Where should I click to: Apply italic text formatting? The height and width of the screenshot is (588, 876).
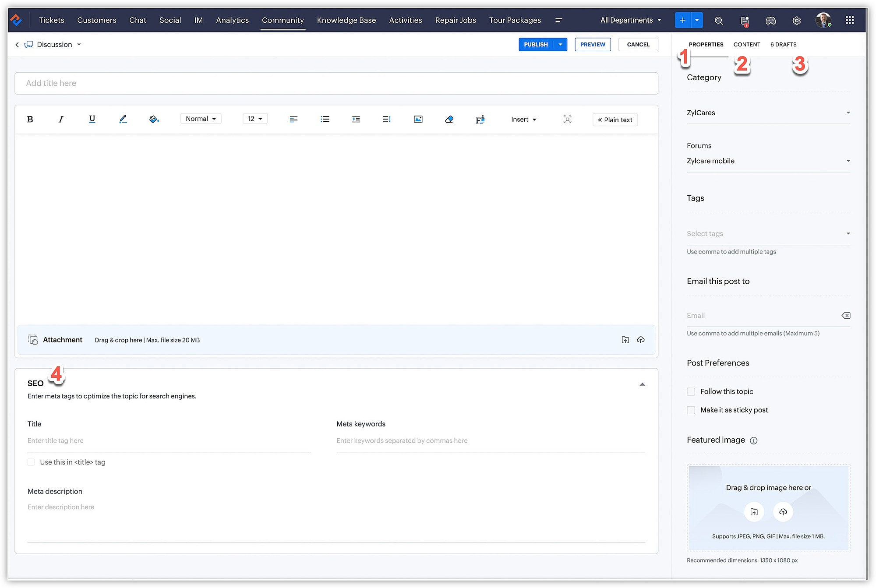[x=61, y=119]
